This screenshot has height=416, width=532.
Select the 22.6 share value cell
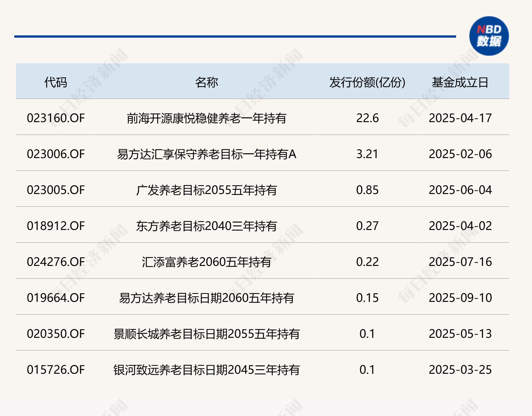(368, 118)
